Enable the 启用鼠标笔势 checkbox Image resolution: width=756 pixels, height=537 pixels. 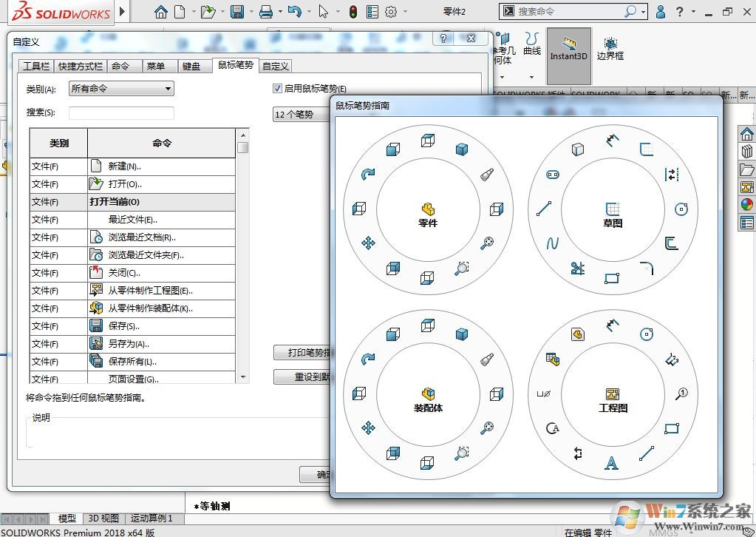pyautogui.click(x=276, y=88)
